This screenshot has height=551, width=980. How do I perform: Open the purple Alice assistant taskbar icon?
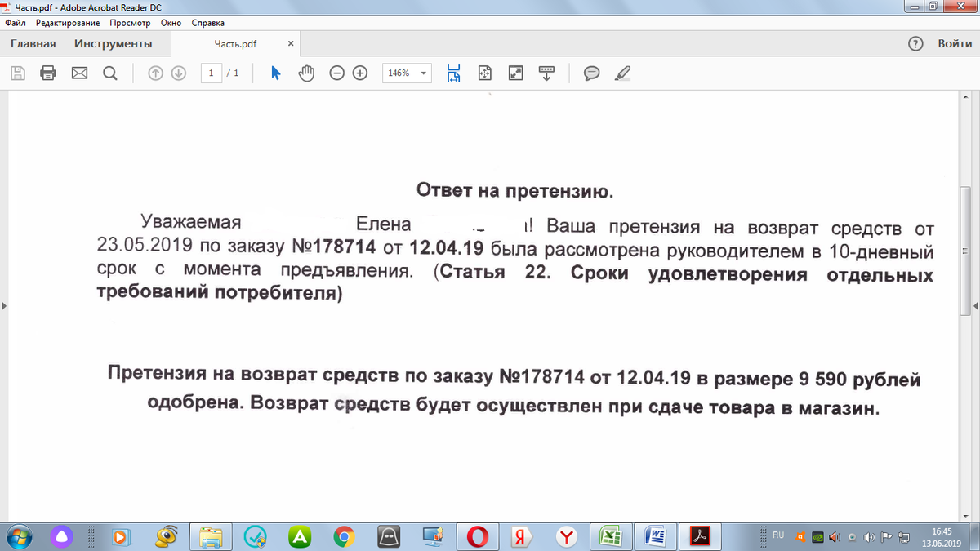click(62, 536)
